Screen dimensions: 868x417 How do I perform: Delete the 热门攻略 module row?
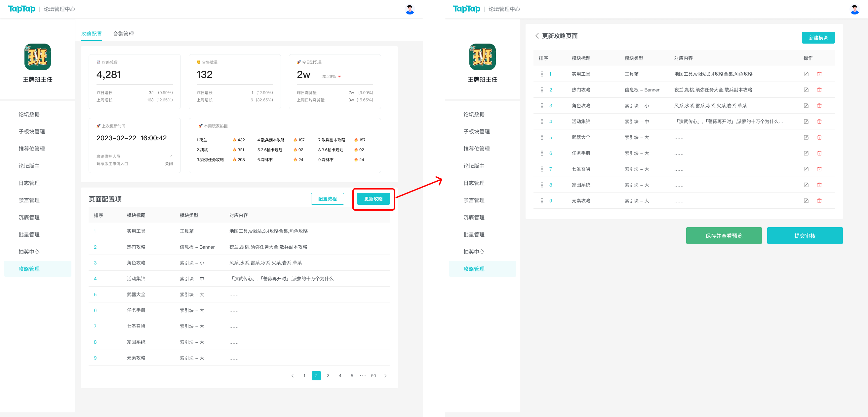pos(819,90)
